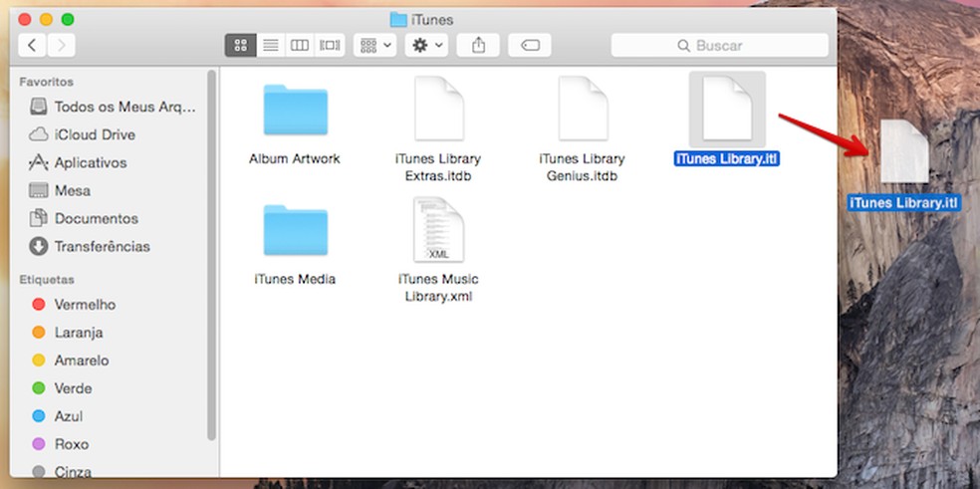This screenshot has width=980, height=489.
Task: Click the Share toolbar button
Action: [478, 45]
